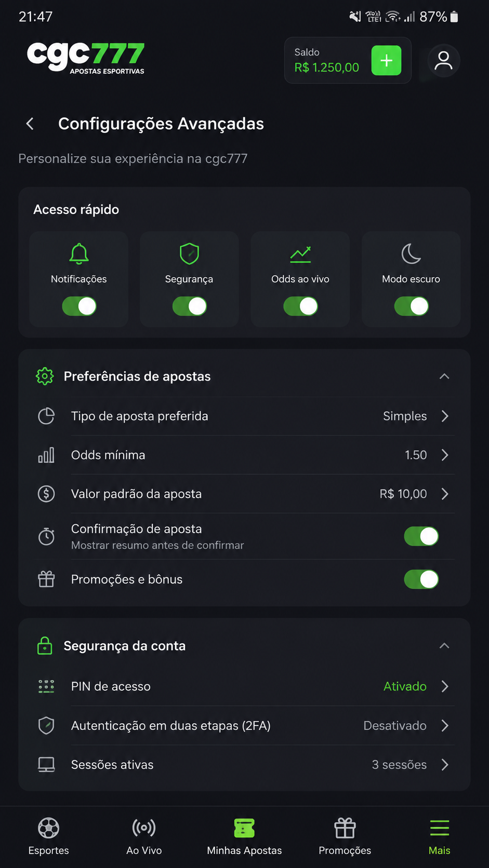Screen dimensions: 489x868
Task: Tap the cgc777 logo
Action: pos(86,58)
